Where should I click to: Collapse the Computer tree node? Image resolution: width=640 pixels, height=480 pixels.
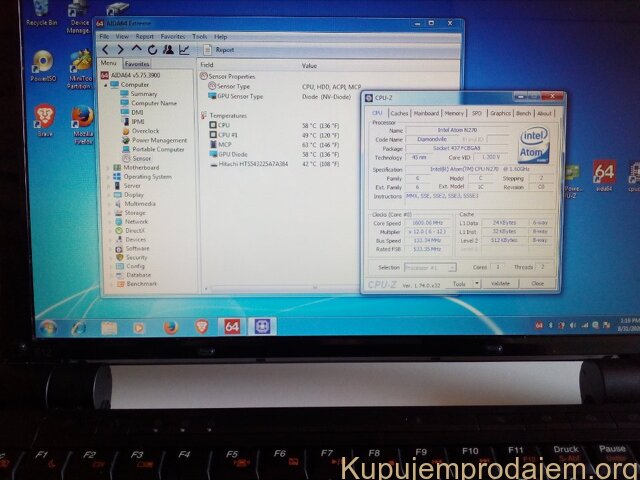point(106,85)
